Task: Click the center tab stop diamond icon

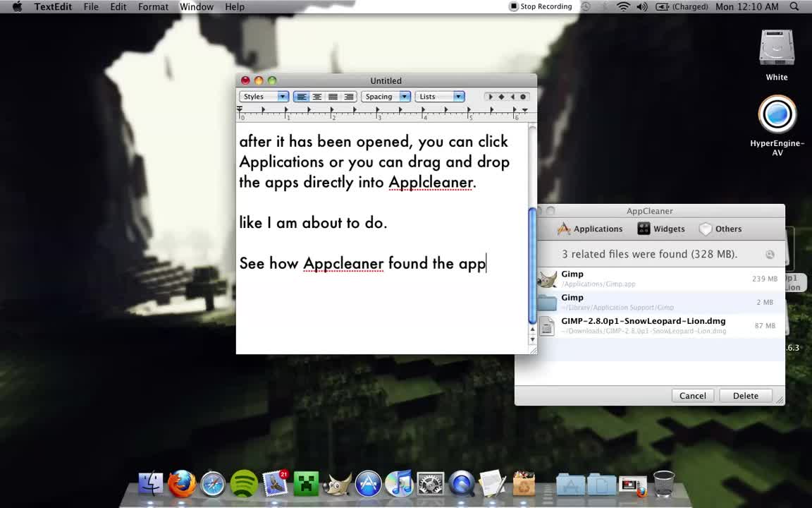Action: pyautogui.click(x=501, y=97)
